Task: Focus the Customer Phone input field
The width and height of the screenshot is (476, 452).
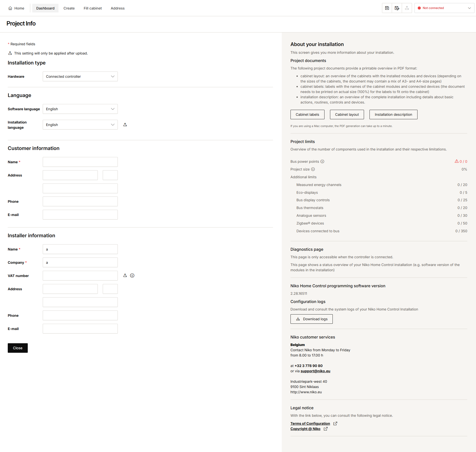Action: pos(80,201)
